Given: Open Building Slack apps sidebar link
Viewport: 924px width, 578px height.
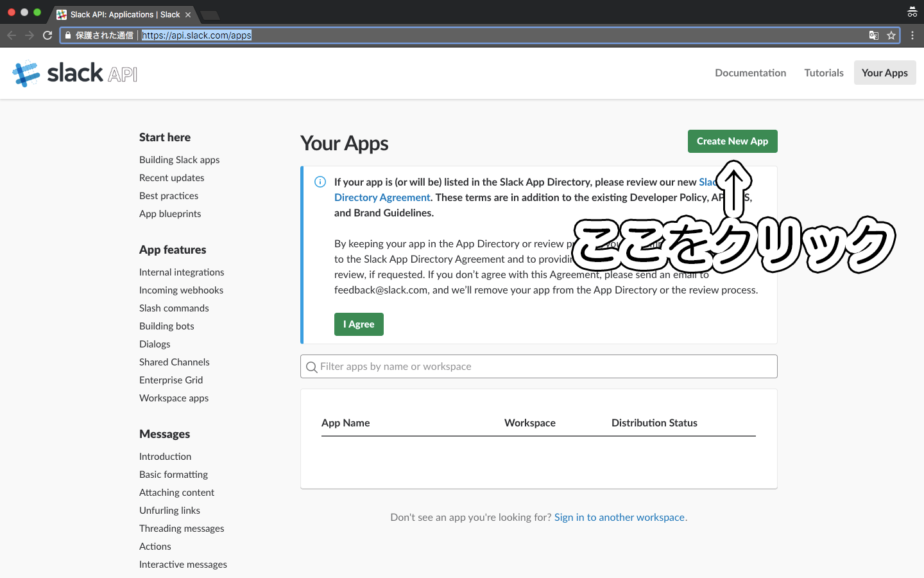Looking at the screenshot, I should point(180,160).
